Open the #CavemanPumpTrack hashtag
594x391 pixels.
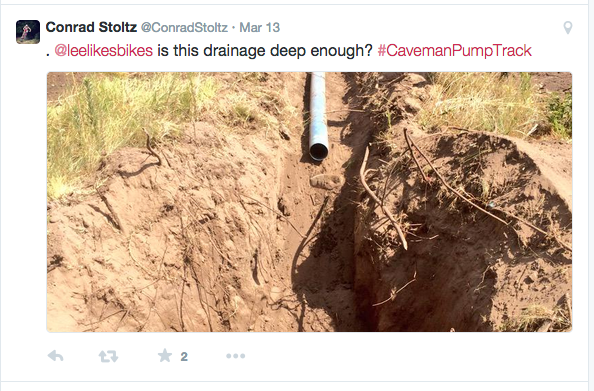pyautogui.click(x=455, y=50)
